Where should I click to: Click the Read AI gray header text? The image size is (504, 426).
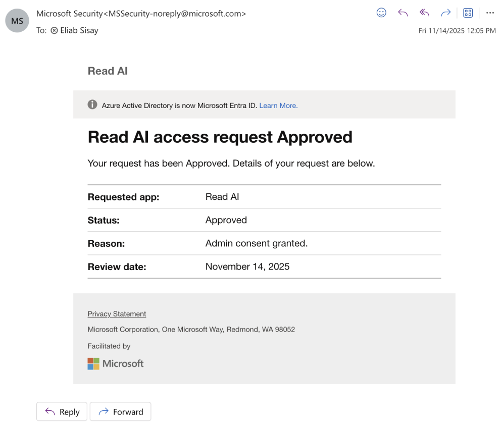(108, 71)
